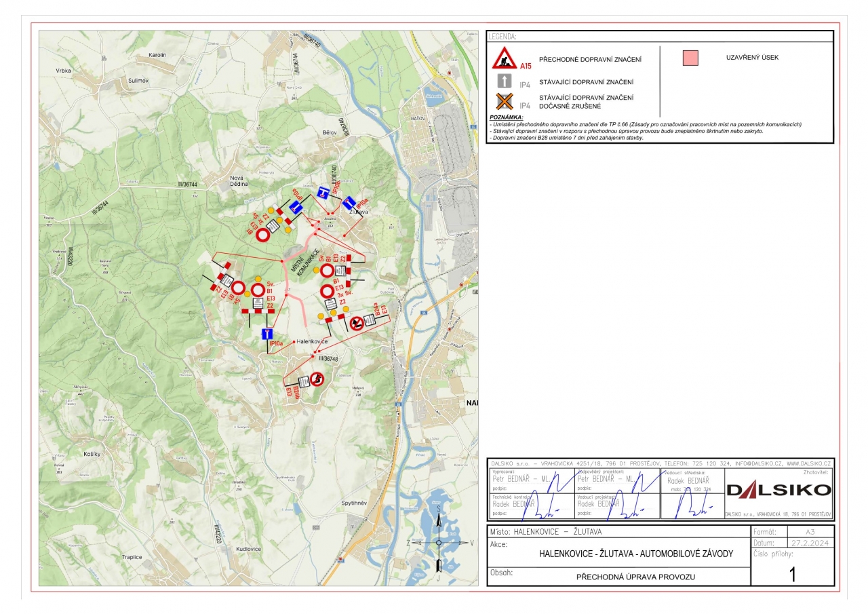Click the LEGENDA heading
Screen dimensions: 868x614
[502, 36]
